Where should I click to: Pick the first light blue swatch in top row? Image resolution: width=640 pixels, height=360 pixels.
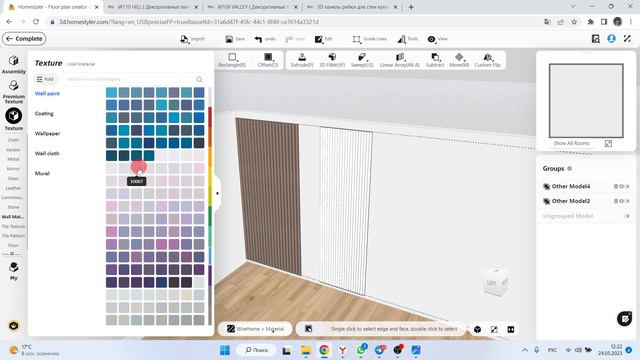click(111, 92)
